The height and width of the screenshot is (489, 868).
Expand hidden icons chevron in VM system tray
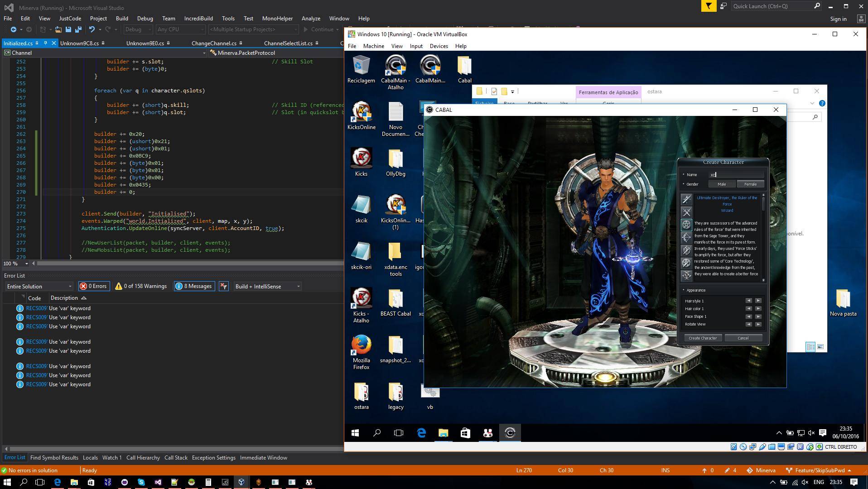[779, 433]
